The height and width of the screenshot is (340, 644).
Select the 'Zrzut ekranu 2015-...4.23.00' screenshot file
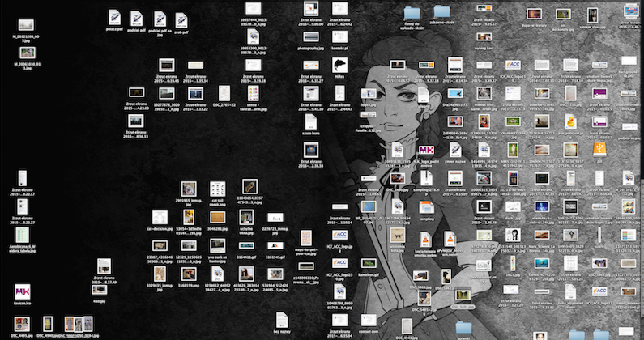coord(136,92)
